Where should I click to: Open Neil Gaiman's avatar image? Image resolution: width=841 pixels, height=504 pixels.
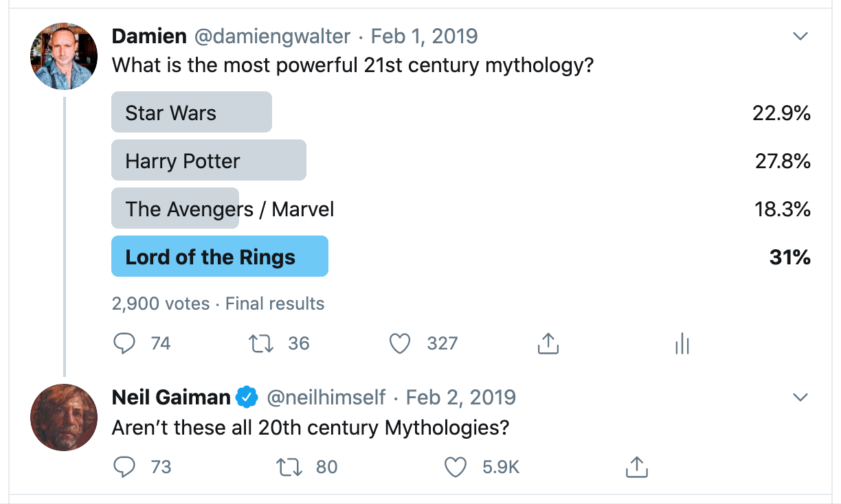[x=64, y=417]
